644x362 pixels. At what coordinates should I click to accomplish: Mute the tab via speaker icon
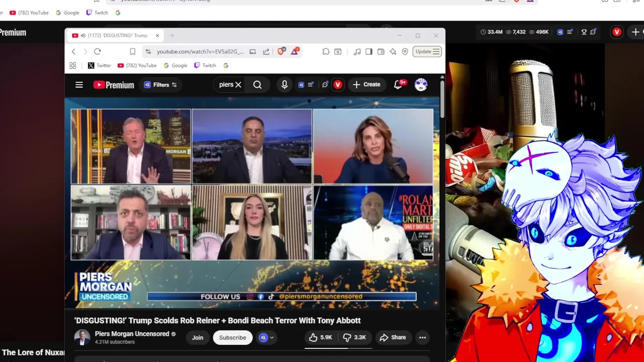tap(83, 36)
